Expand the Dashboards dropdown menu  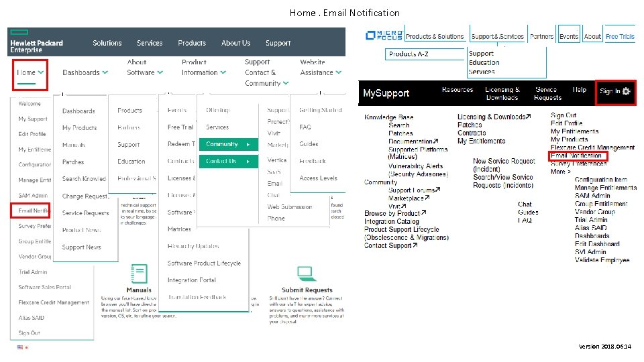(x=85, y=72)
